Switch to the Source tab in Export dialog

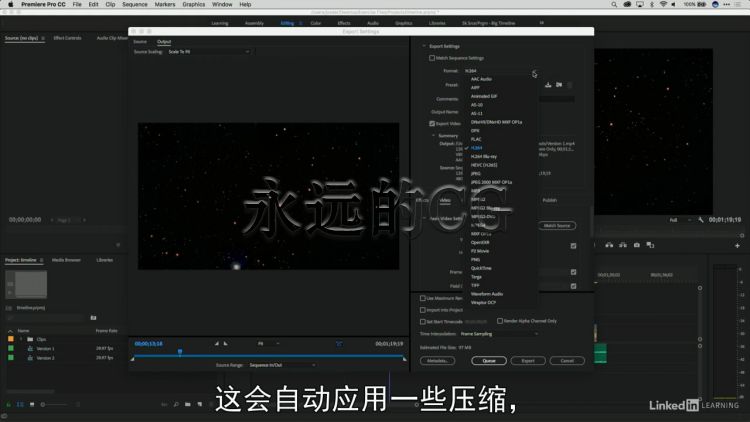click(x=140, y=42)
